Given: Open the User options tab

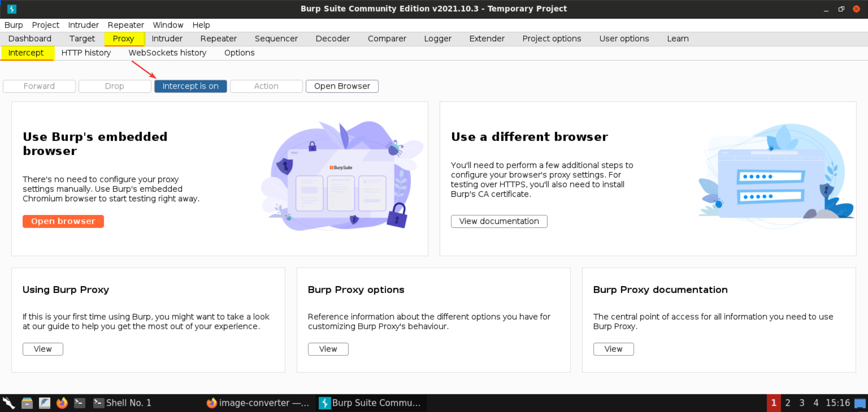Looking at the screenshot, I should pyautogui.click(x=624, y=38).
